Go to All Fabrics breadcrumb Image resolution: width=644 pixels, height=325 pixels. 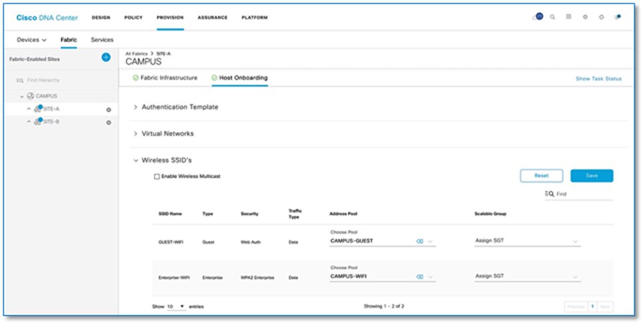(137, 54)
